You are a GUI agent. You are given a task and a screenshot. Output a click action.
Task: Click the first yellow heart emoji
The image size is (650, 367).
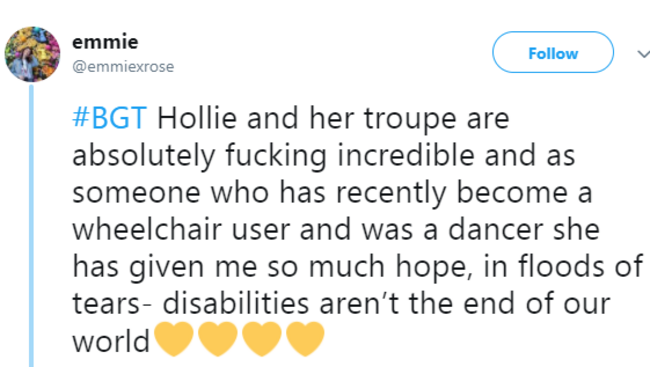pos(174,339)
